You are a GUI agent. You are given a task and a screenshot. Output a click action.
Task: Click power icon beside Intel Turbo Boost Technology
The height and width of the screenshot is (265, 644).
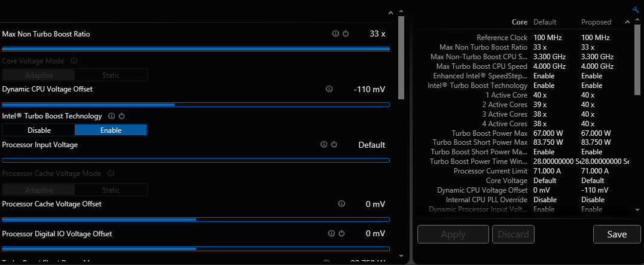coord(121,116)
